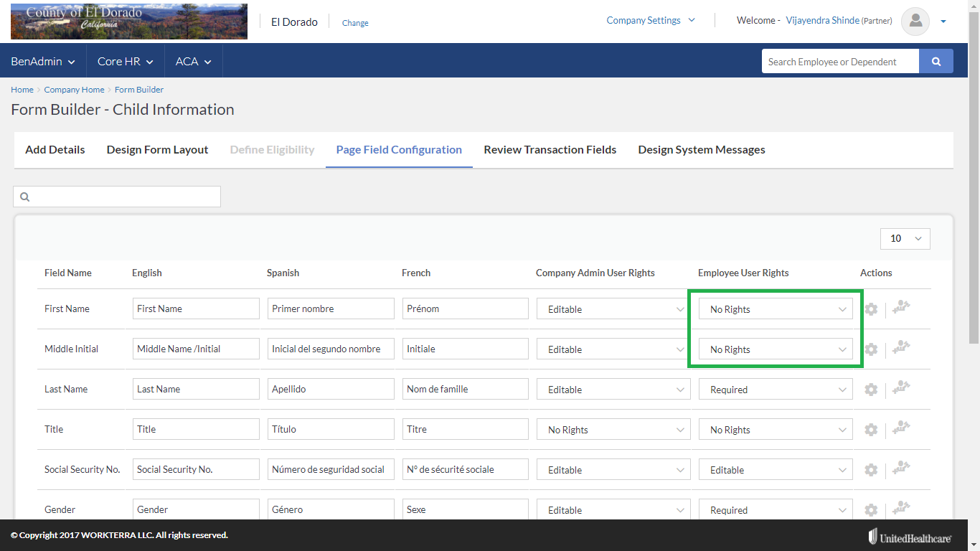Select the Define Eligibility tab
This screenshot has height=551, width=980.
272,149
